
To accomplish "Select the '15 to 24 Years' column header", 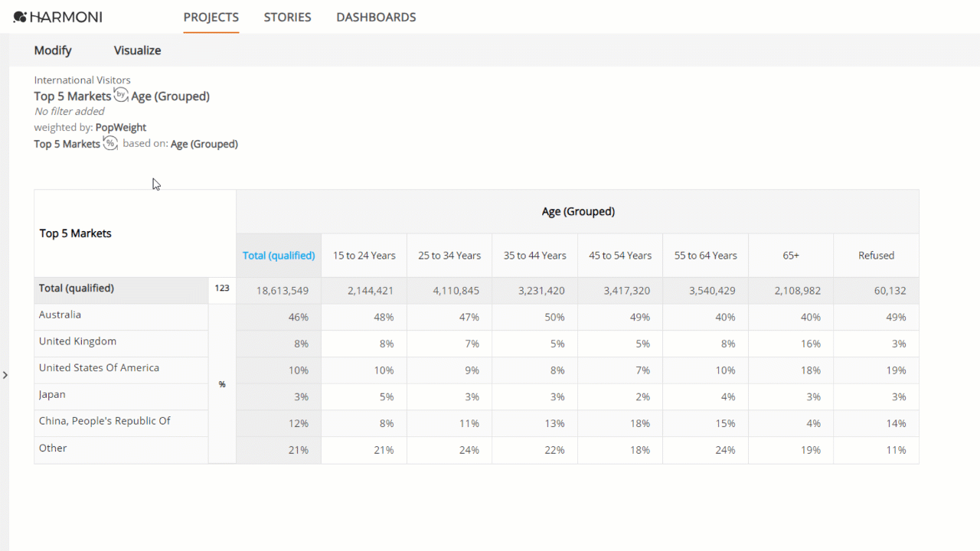I will 364,256.
